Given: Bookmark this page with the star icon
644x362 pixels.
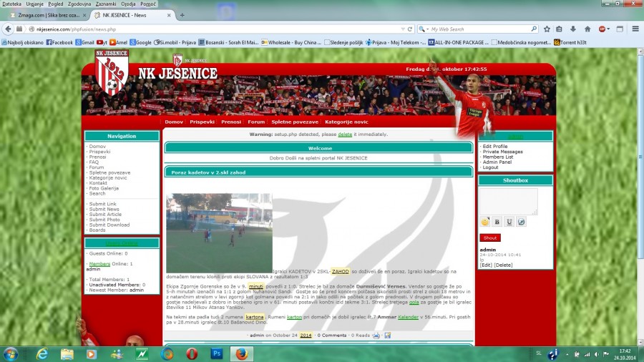Looking at the screenshot, I should coord(547,29).
